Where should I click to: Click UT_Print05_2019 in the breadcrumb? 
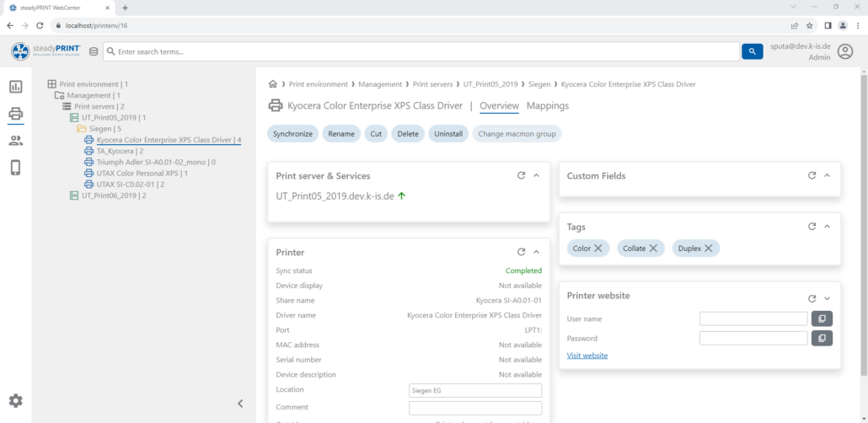coord(490,84)
